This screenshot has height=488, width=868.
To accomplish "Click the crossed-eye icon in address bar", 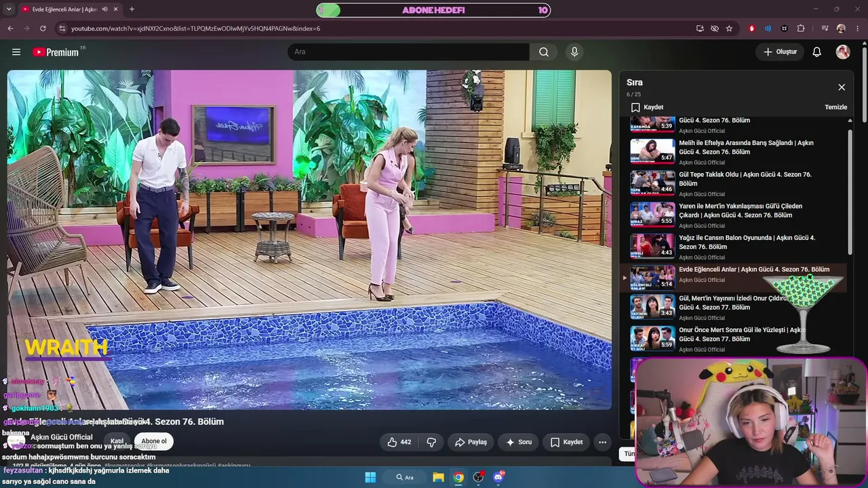I will point(715,28).
